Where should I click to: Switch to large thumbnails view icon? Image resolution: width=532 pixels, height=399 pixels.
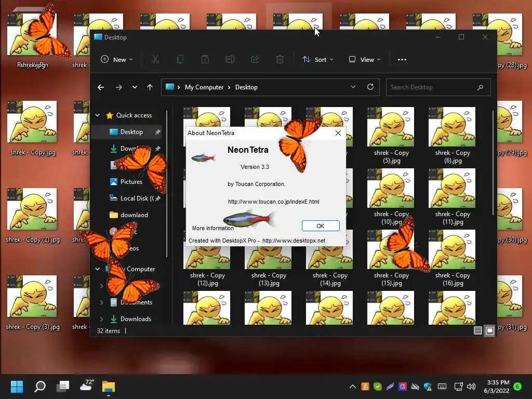coord(490,330)
